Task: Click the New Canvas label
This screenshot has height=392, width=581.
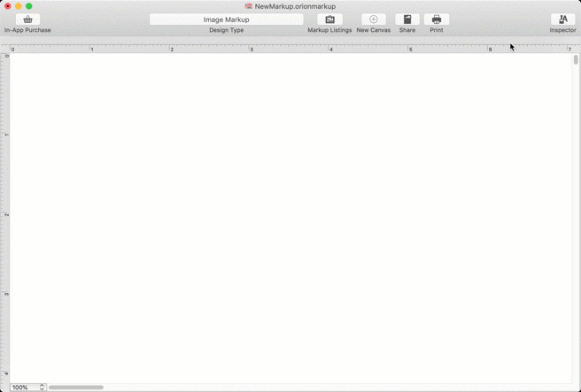Action: pyautogui.click(x=374, y=30)
